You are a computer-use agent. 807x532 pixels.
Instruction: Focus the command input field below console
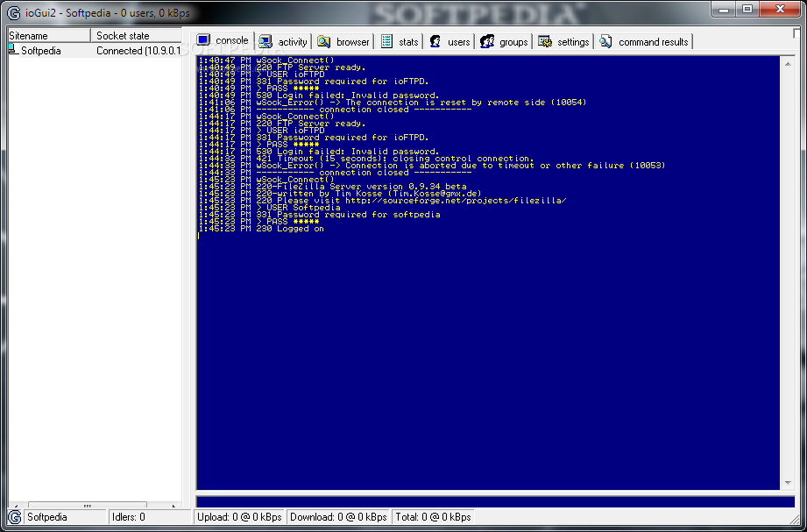click(x=496, y=501)
